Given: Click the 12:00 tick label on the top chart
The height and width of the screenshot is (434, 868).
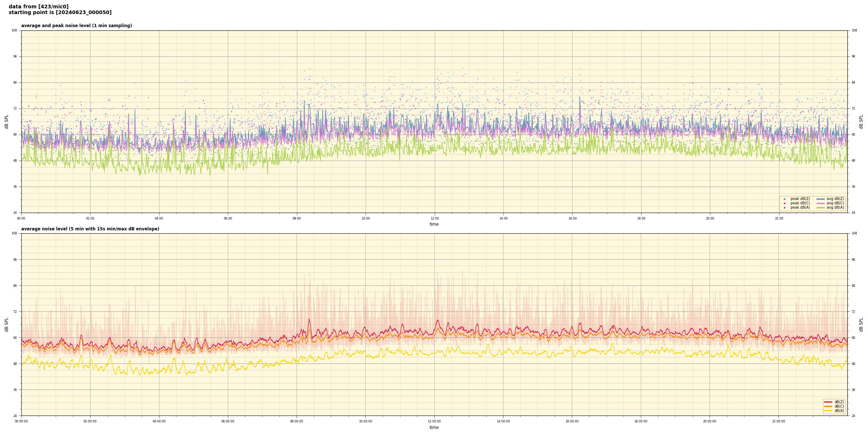Looking at the screenshot, I should (434, 218).
